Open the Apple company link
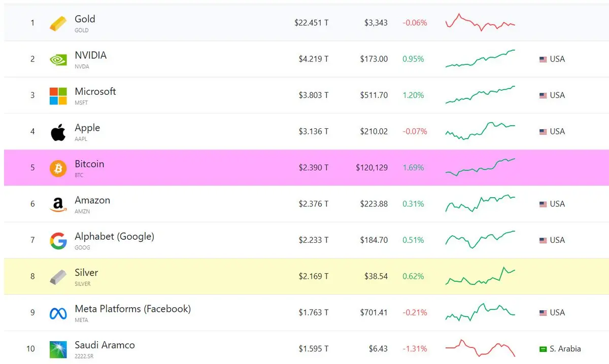Screen dimensions: 609x364 pyautogui.click(x=87, y=128)
